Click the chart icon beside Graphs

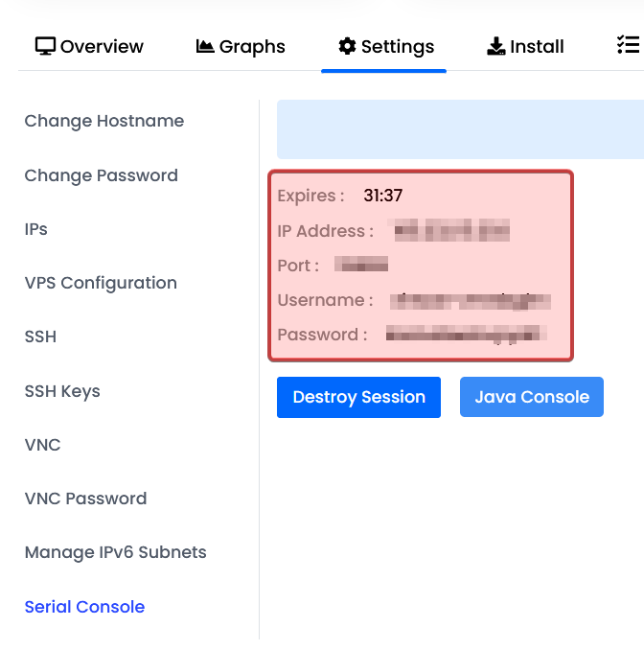click(x=205, y=46)
